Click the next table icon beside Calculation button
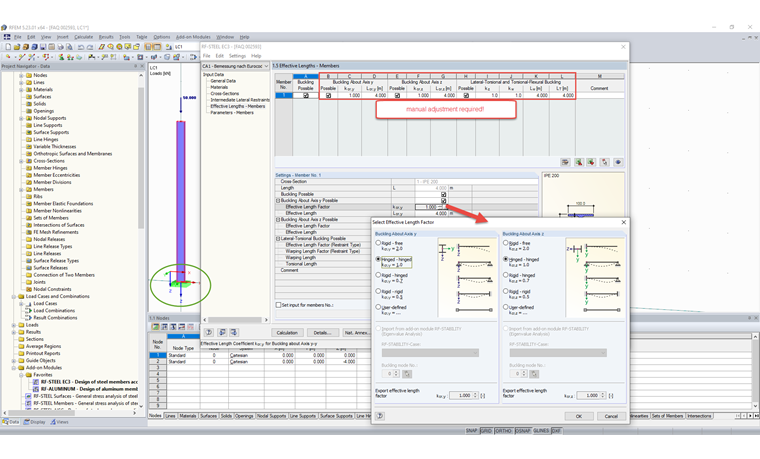The width and height of the screenshot is (760, 459). tap(234, 332)
